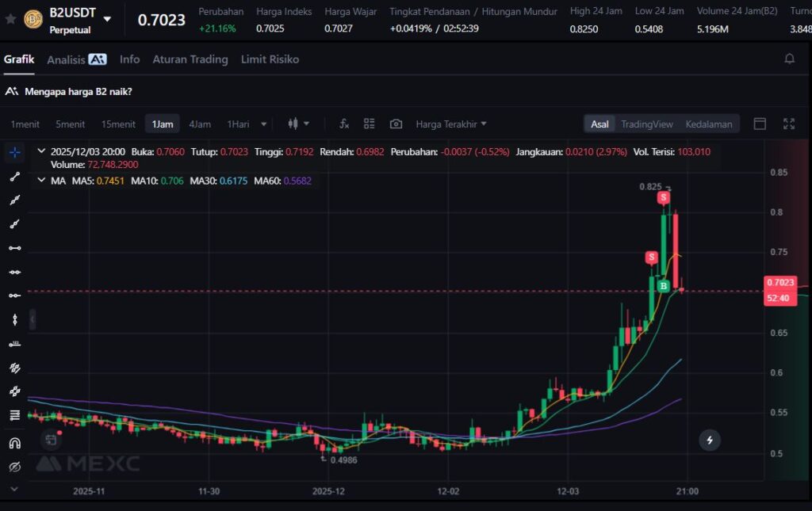Click the fullscreen chart icon
Viewport: 812px width, 511px height.
pos(788,124)
